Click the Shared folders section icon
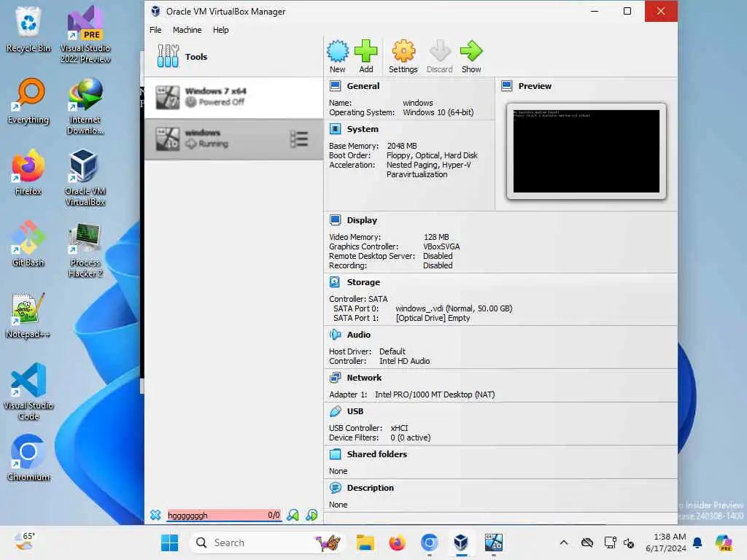Image resolution: width=747 pixels, height=560 pixels. (336, 454)
